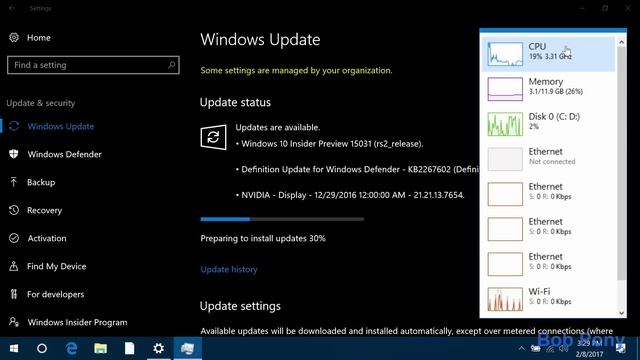Click the performance list scroll down arrow
This screenshot has width=640, height=360.
(x=621, y=313)
